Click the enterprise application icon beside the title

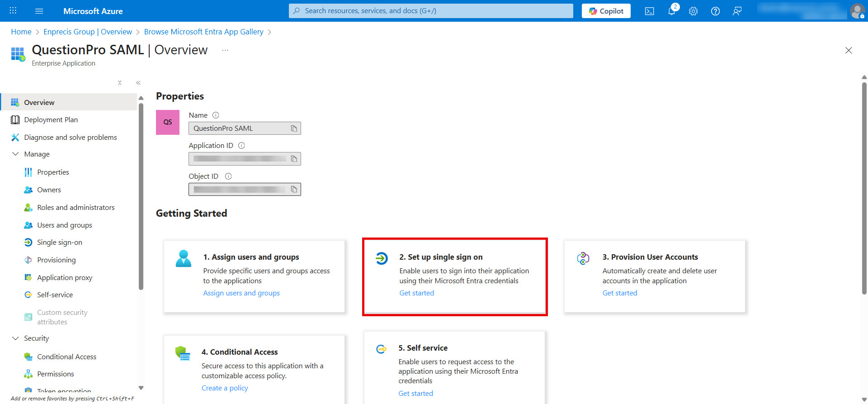coord(18,54)
